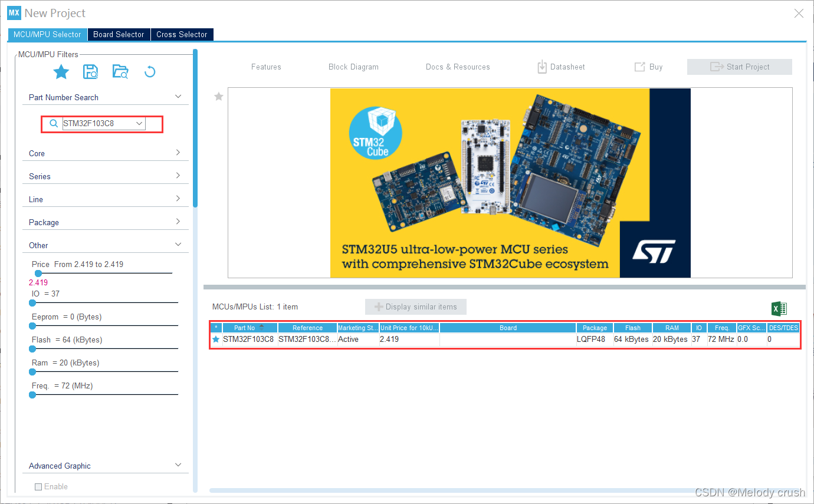
Task: Collapse the Advanced Graphic section
Action: 178,465
